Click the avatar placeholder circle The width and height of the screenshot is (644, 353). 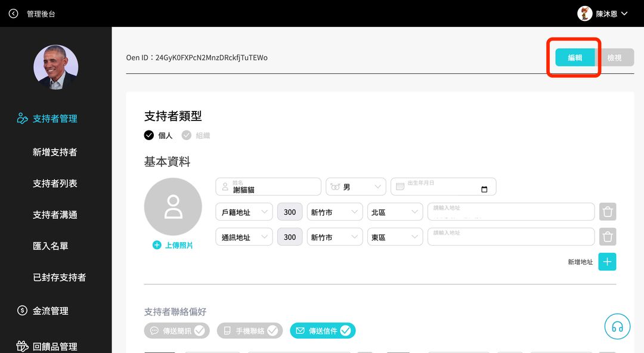[173, 207]
